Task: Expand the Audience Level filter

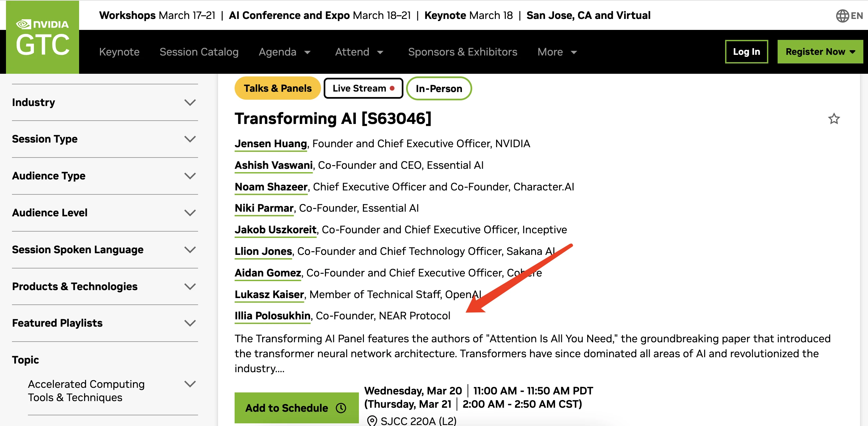Action: (190, 213)
